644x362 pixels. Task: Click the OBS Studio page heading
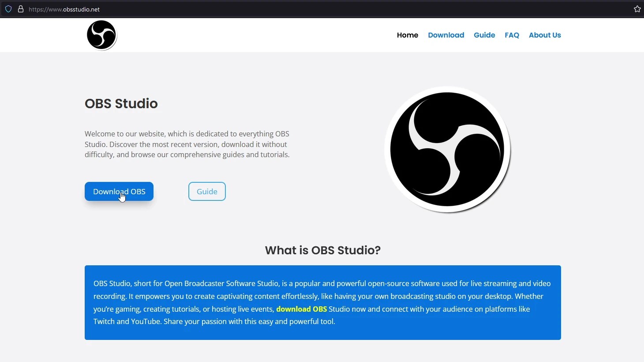(x=121, y=104)
